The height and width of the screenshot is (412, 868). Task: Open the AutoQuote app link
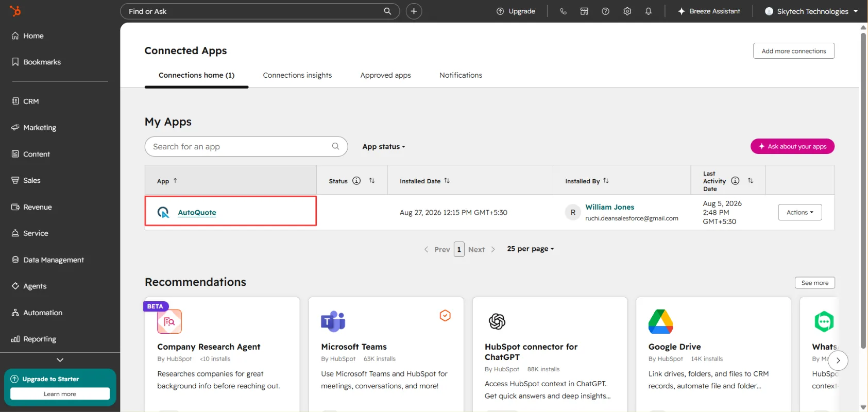click(x=197, y=212)
